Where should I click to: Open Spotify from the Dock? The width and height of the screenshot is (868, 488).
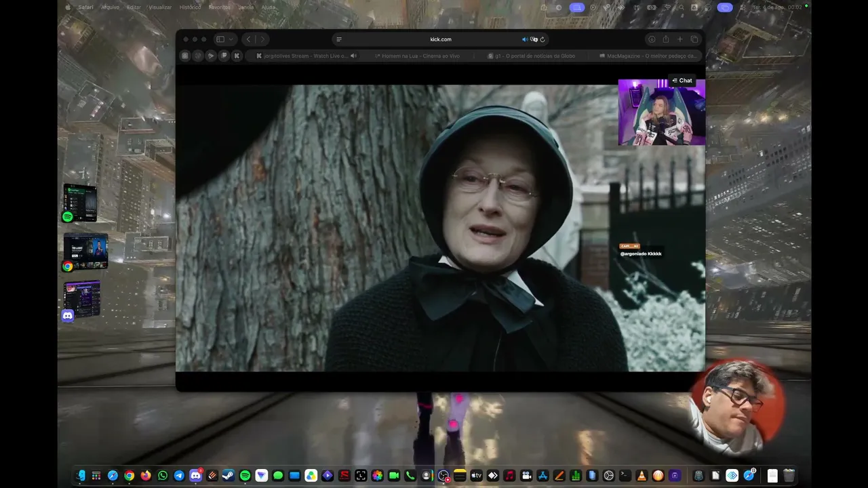pos(245,476)
